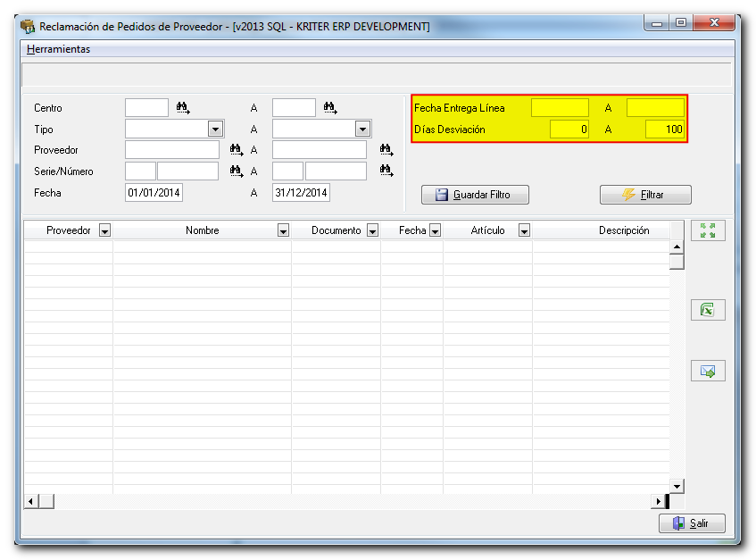Open Fecha column filter dropdown

(x=435, y=230)
